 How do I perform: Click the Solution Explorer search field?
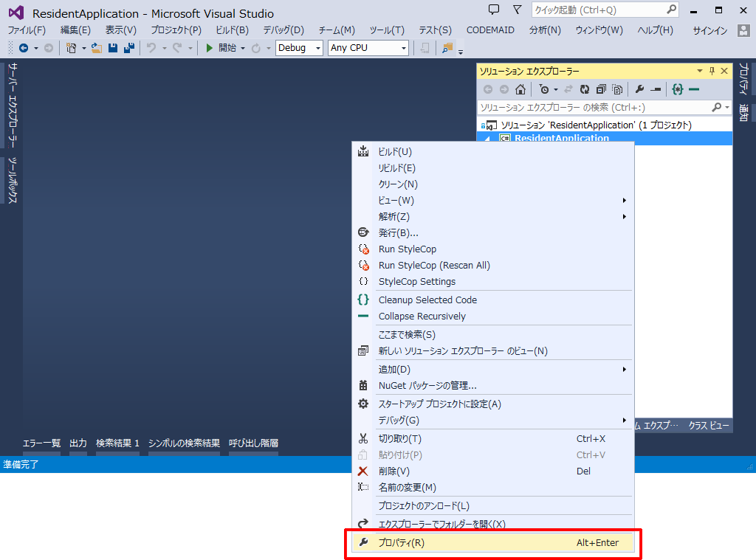pos(593,108)
